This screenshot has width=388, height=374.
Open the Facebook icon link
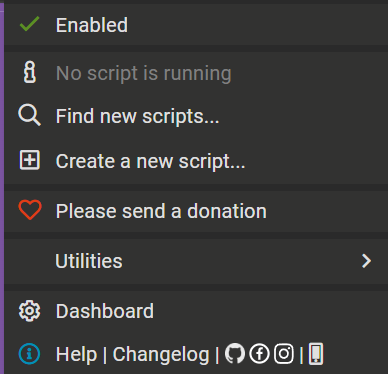[x=259, y=354]
